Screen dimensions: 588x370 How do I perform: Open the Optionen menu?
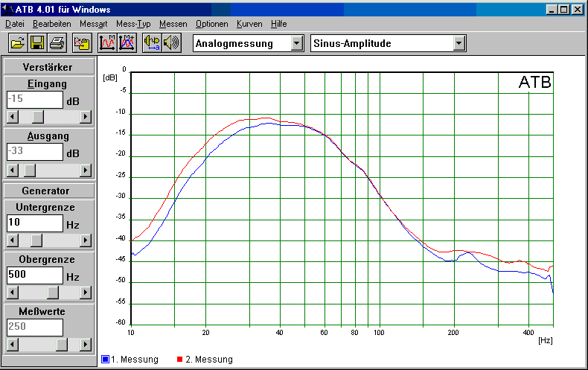[212, 24]
